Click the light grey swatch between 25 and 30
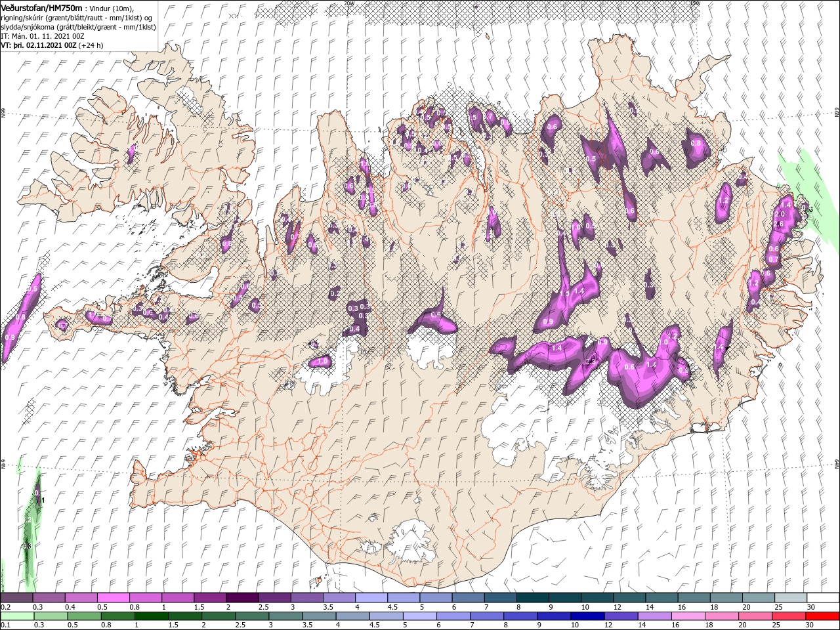 (791, 598)
